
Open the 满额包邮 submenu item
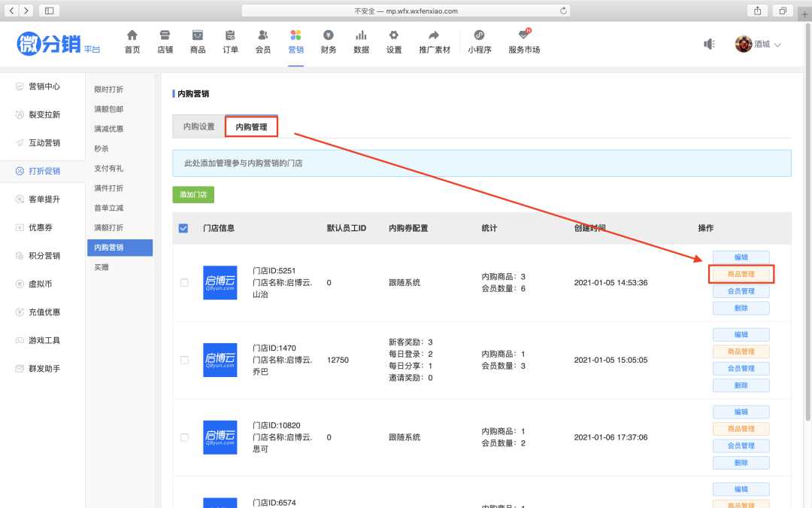[109, 109]
